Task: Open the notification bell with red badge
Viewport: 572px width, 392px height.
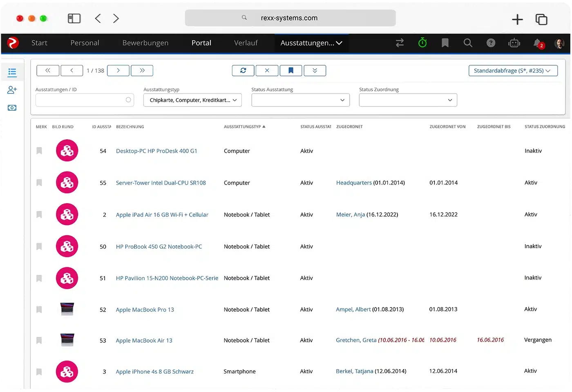Action: pos(538,43)
